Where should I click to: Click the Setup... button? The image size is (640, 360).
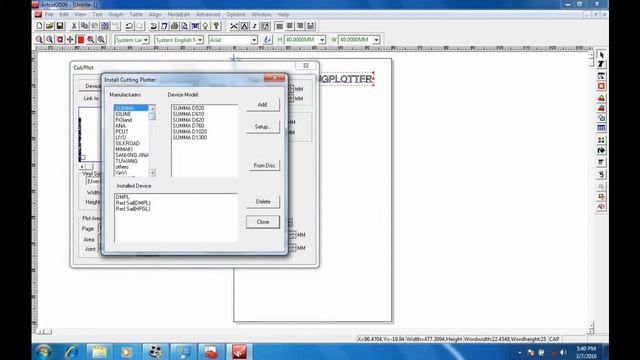(262, 127)
